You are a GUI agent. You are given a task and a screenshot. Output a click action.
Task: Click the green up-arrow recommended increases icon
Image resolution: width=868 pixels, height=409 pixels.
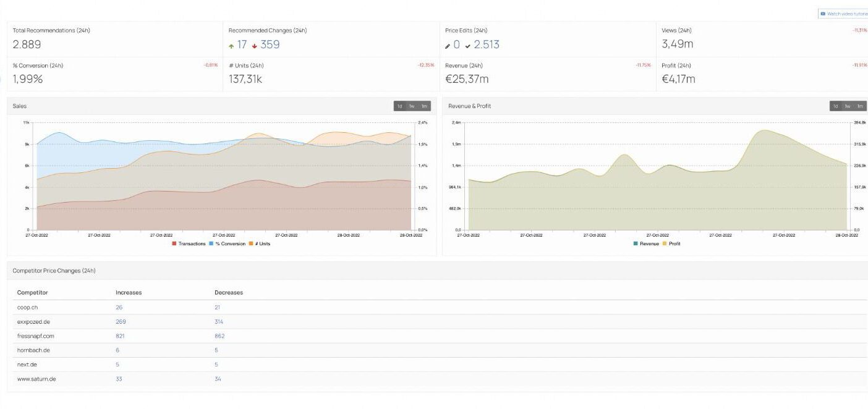231,46
